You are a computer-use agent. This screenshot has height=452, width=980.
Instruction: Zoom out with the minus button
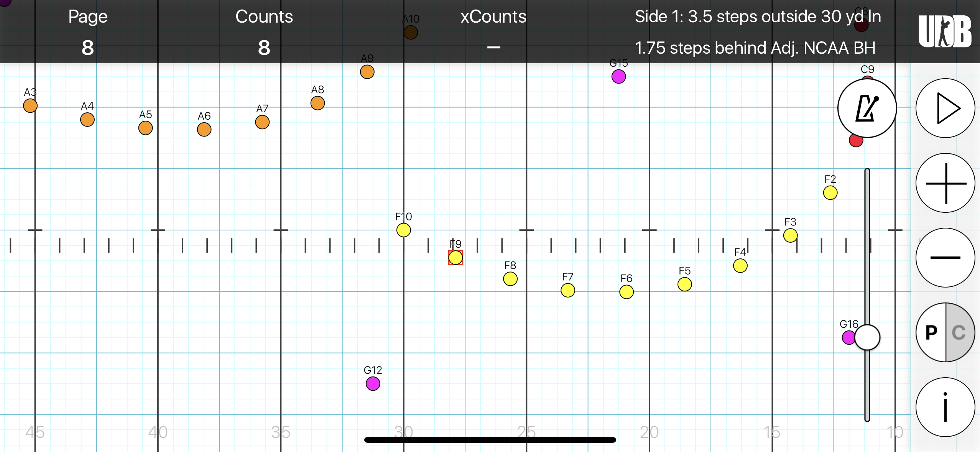pyautogui.click(x=945, y=258)
